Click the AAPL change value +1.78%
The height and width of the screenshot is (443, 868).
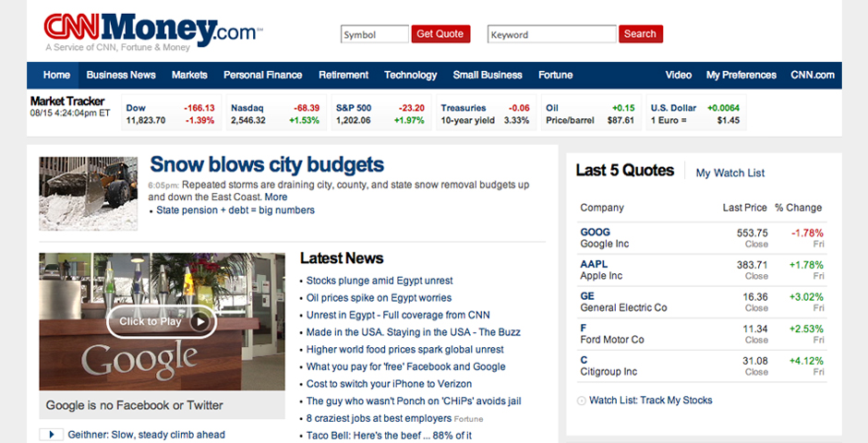click(x=806, y=265)
